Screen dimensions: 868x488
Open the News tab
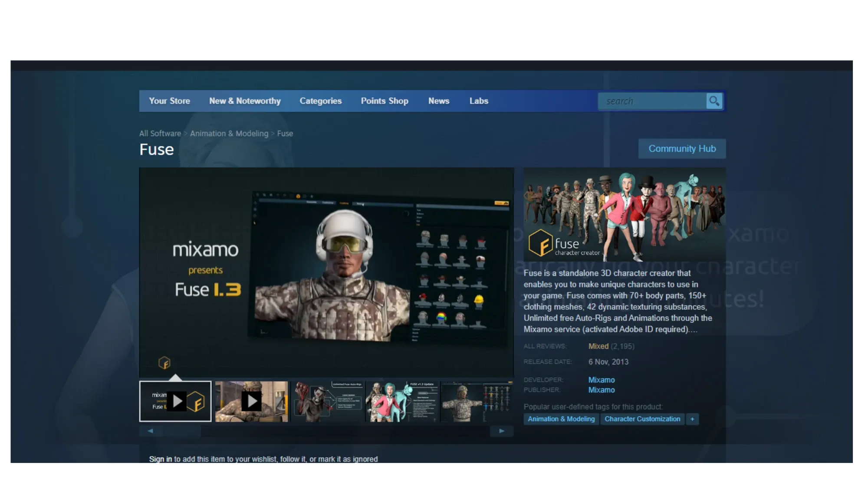(x=438, y=101)
